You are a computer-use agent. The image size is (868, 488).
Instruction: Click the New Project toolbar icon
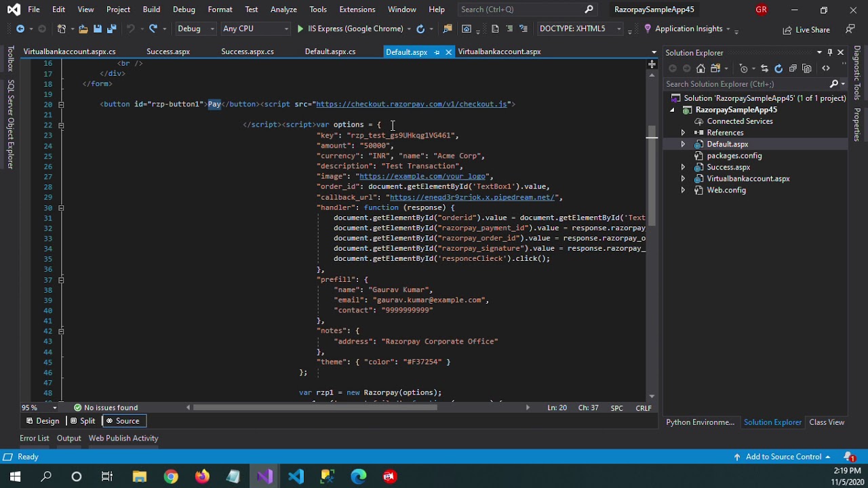[61, 28]
